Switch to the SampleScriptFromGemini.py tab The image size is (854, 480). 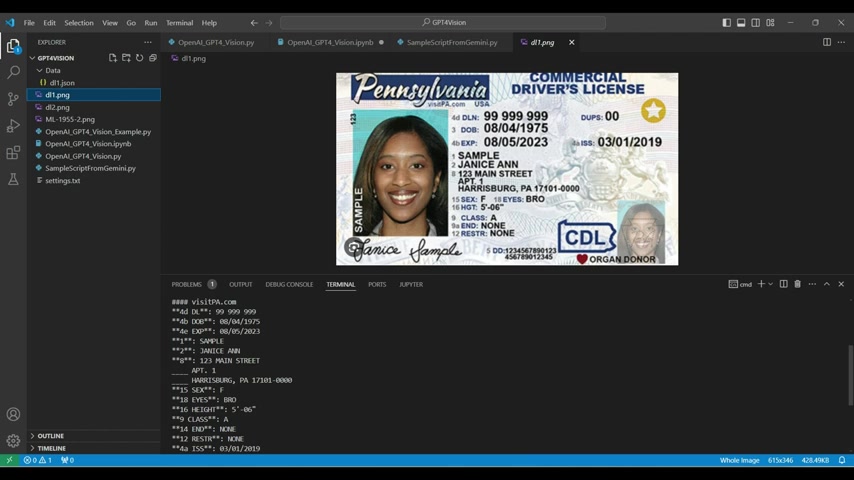[451, 43]
